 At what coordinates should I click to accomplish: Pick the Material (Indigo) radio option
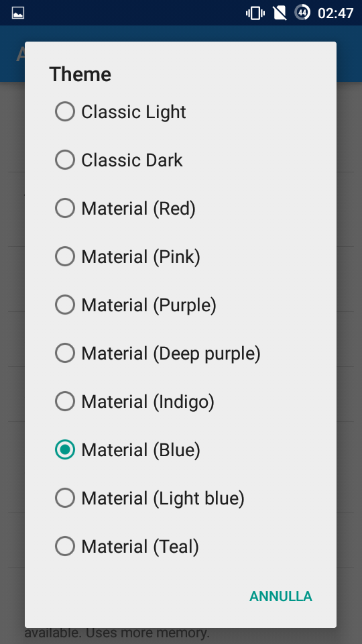(x=65, y=402)
